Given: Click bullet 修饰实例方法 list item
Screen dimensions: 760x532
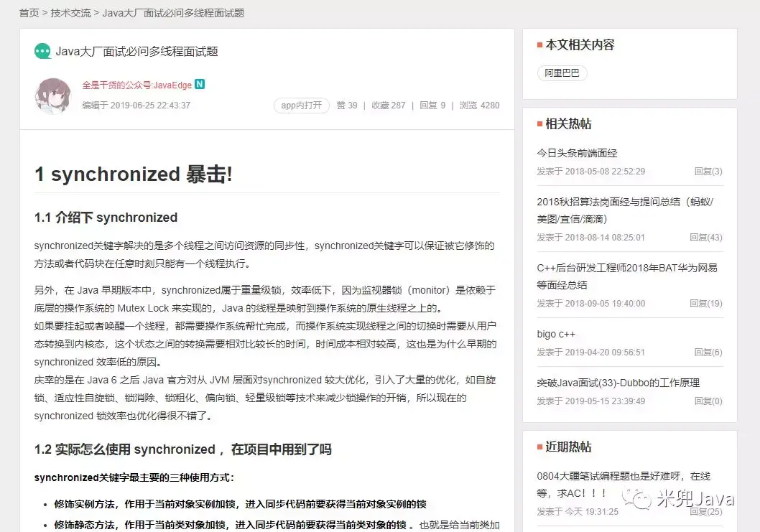Looking at the screenshot, I should point(240,505).
